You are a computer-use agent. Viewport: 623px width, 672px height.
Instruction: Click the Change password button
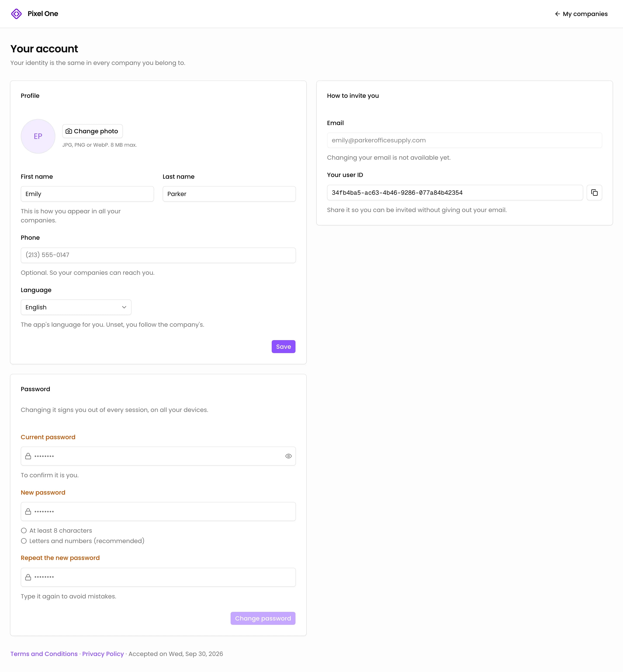pos(263,618)
